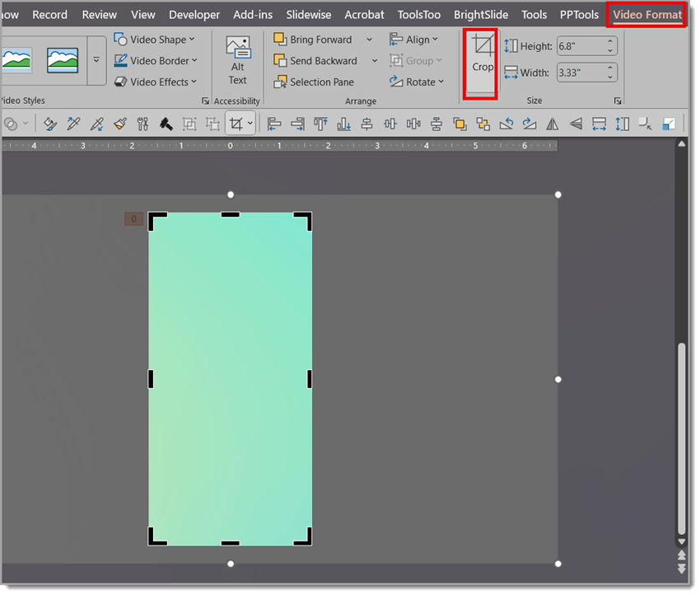This screenshot has width=700, height=595.
Task: Expand the Video Styles gallery more arrow
Action: coord(96,59)
